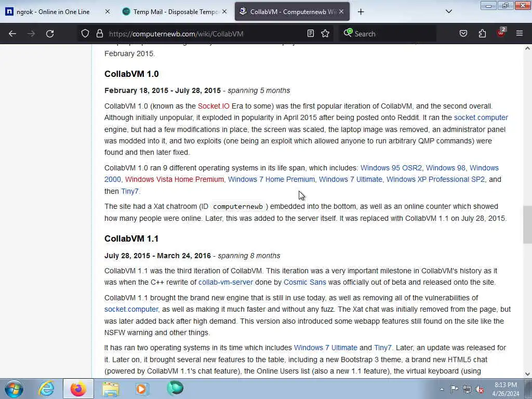Select the CollabVM Computernewb Wiki tab
This screenshot has height=399, width=532.
point(292,11)
